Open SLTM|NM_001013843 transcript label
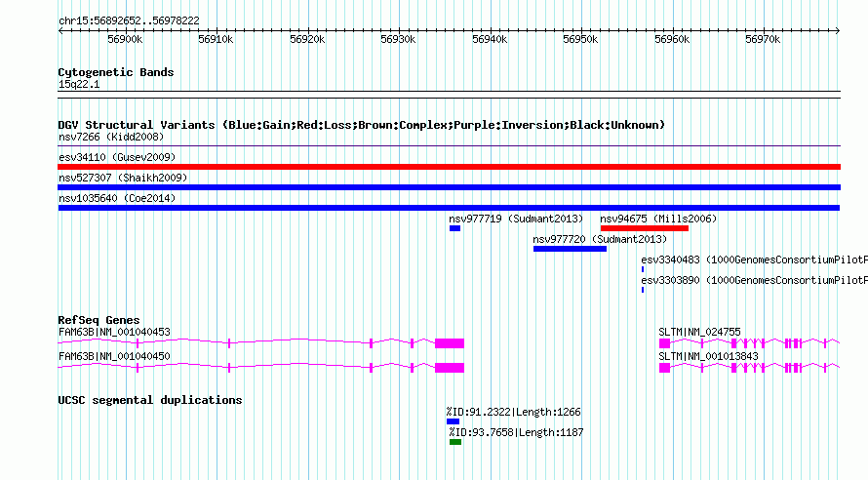Image resolution: width=868 pixels, height=480 pixels. point(709,356)
